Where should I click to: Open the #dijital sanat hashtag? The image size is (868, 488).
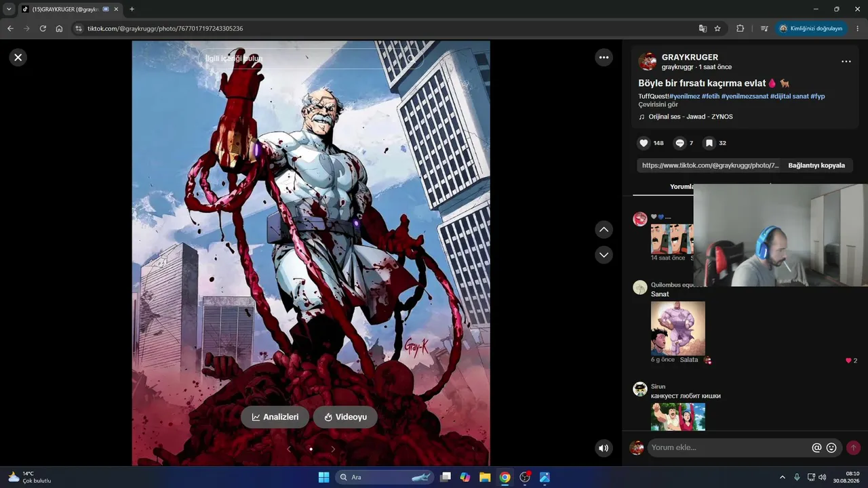pos(789,96)
